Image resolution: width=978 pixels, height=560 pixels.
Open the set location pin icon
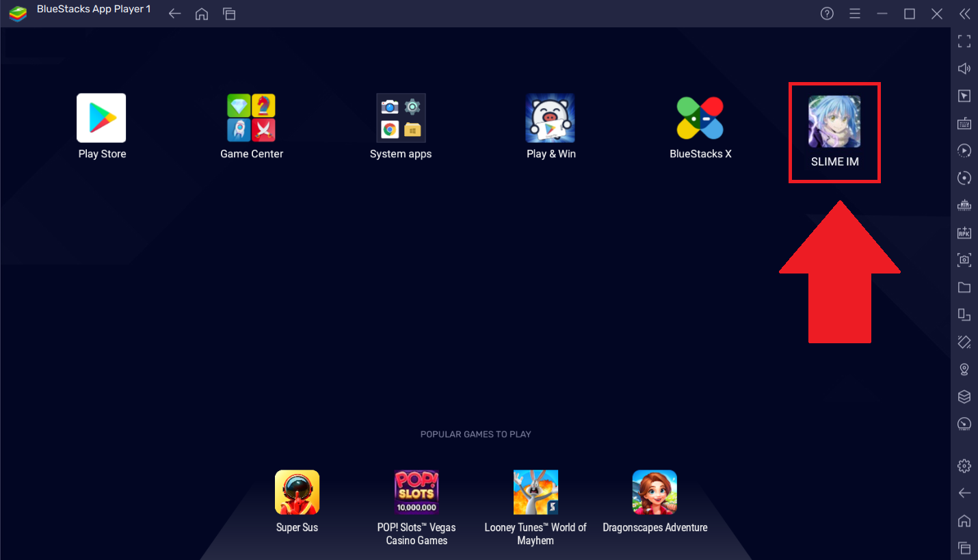[964, 369]
